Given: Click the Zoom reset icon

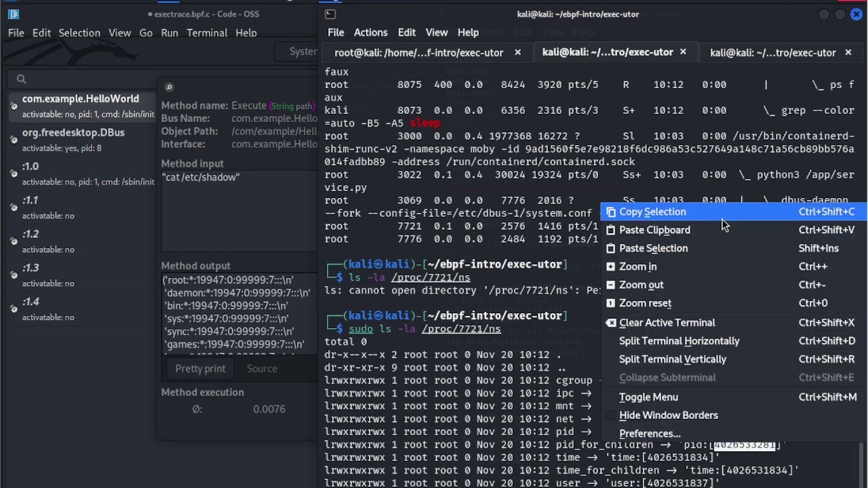Looking at the screenshot, I should [610, 303].
